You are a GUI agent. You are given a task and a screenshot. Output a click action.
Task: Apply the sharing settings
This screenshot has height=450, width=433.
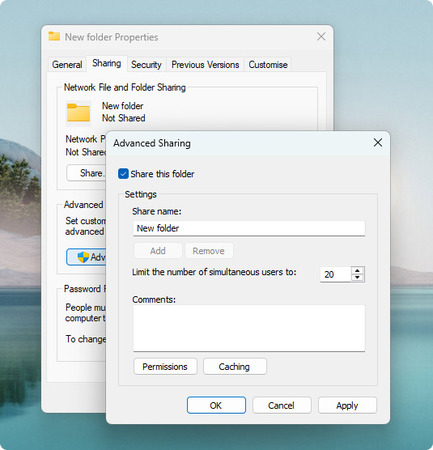coord(347,405)
